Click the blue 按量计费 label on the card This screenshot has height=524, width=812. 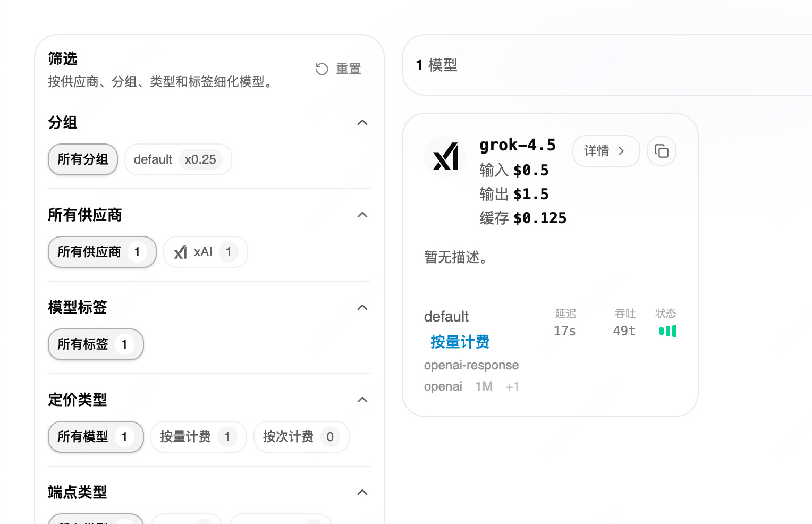click(460, 342)
